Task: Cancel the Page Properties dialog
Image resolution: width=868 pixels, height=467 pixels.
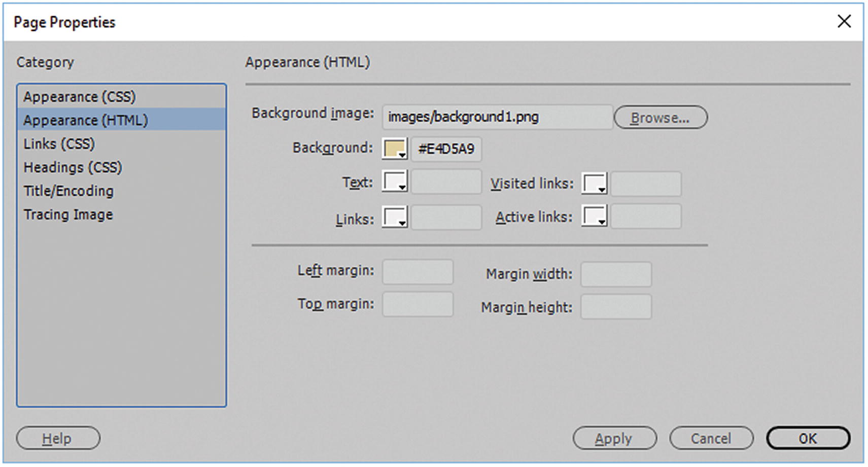Action: point(711,438)
